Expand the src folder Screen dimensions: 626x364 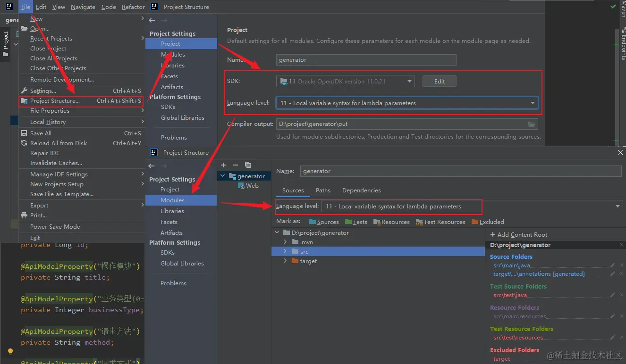(285, 251)
